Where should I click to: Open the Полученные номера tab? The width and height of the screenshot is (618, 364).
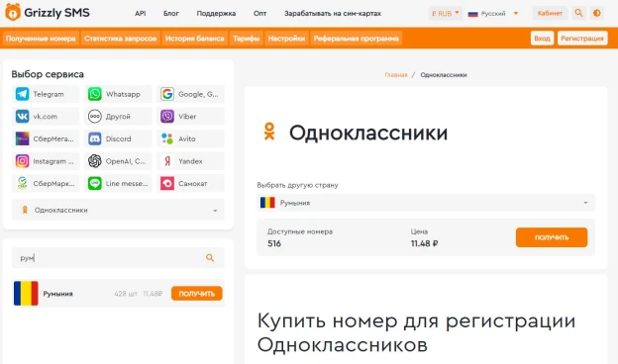tap(41, 39)
